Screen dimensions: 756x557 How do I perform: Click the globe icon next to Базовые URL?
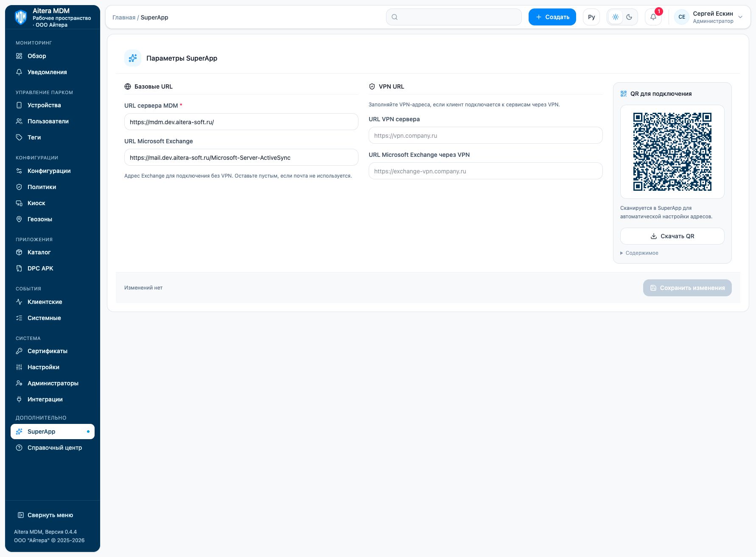point(128,86)
